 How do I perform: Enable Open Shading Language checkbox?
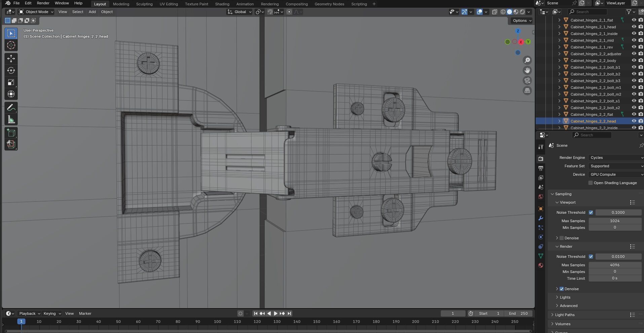[591, 183]
